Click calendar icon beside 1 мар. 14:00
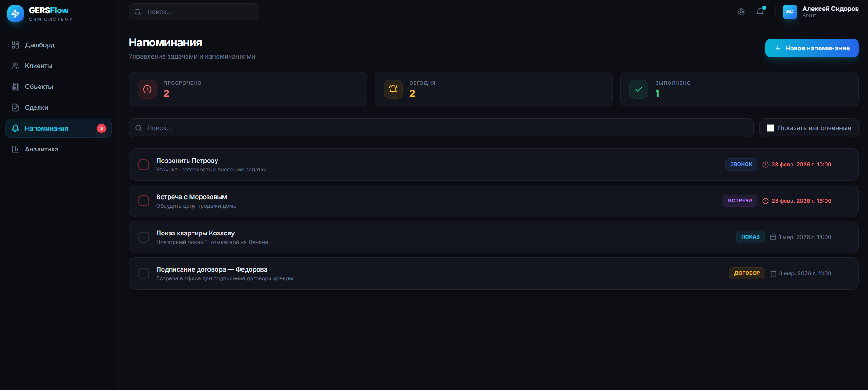Screen dimensions: 868x390 click(x=773, y=237)
